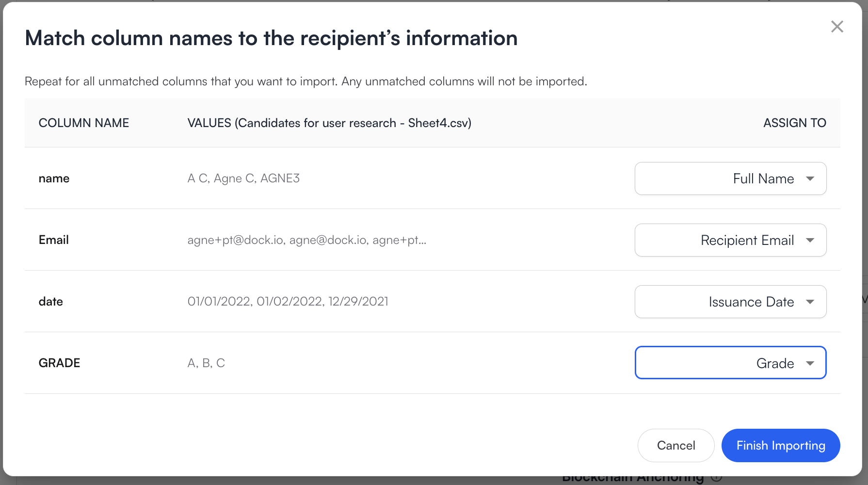868x485 pixels.
Task: Select the 'name' column row label
Action: coord(54,178)
